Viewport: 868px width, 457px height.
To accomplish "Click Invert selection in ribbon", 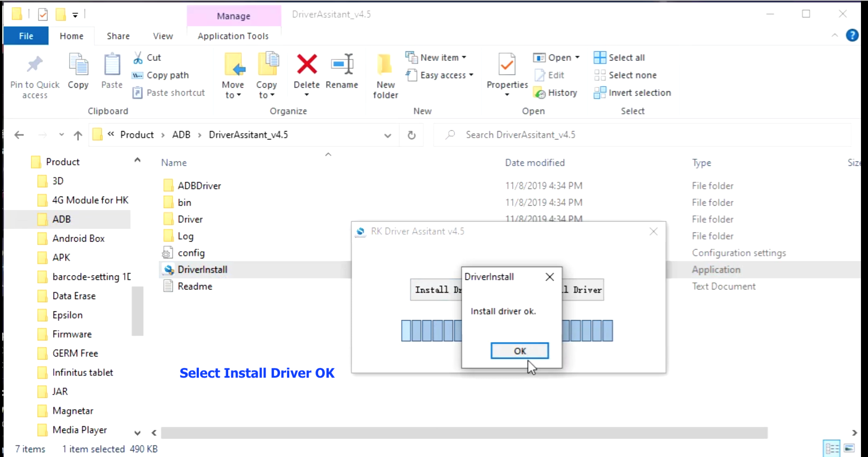I will pyautogui.click(x=632, y=93).
